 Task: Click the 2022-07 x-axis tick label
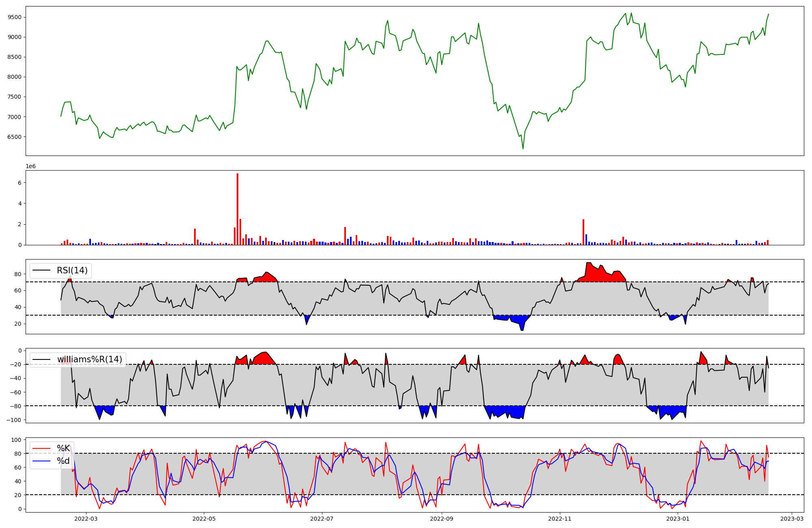322,519
